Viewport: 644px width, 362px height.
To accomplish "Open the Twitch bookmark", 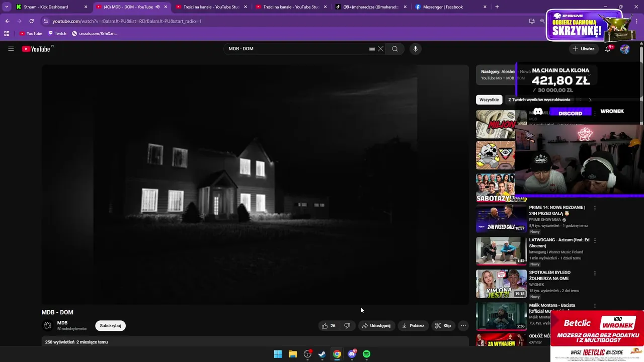I will tap(57, 33).
